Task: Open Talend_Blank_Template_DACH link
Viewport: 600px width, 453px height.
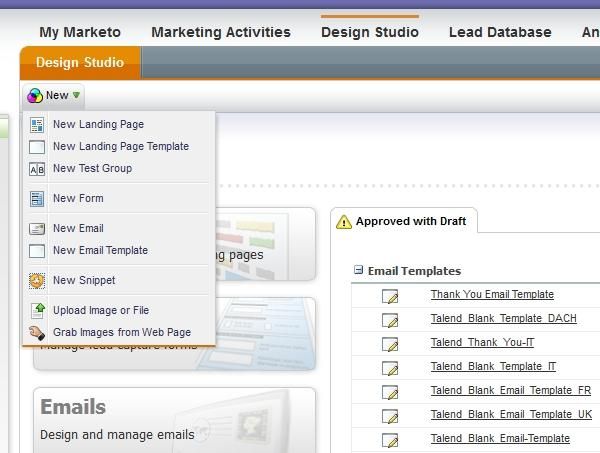Action: point(504,318)
